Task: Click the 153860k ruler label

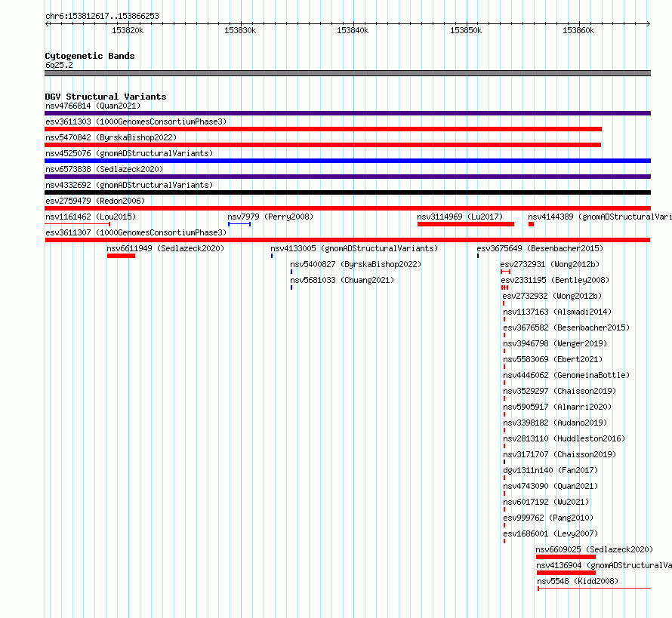Action: coord(578,30)
